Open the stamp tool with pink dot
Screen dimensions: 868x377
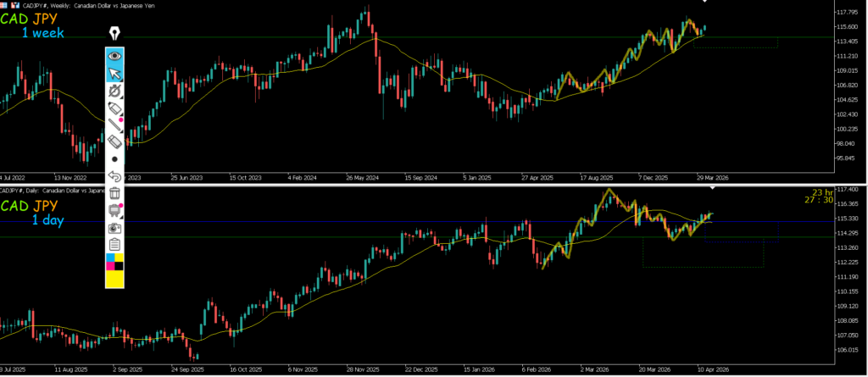coord(115,210)
